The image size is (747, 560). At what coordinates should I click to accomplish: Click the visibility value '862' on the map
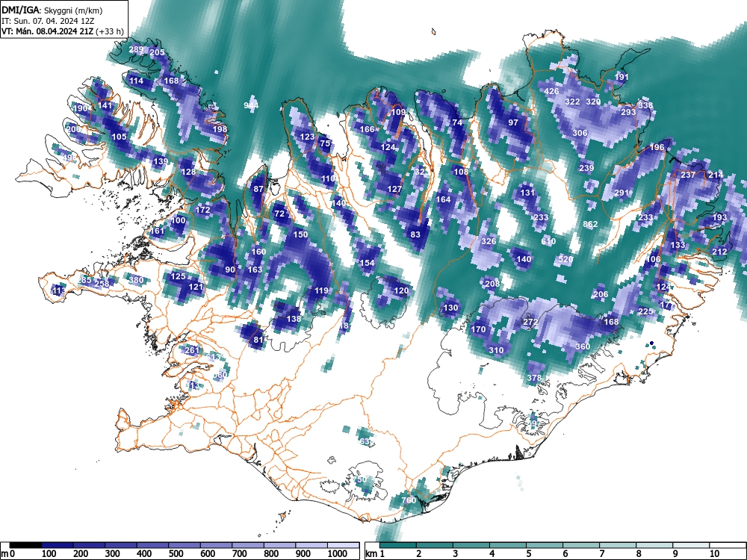(590, 224)
